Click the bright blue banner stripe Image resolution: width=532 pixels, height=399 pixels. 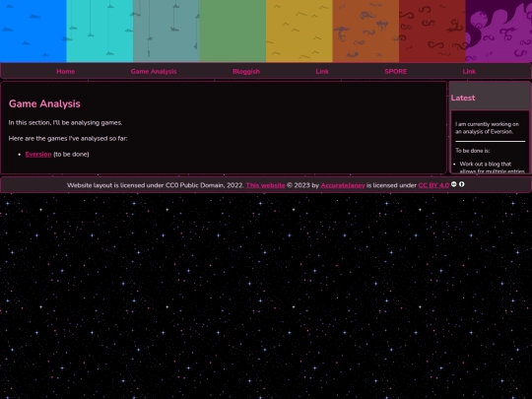[x=33, y=31]
